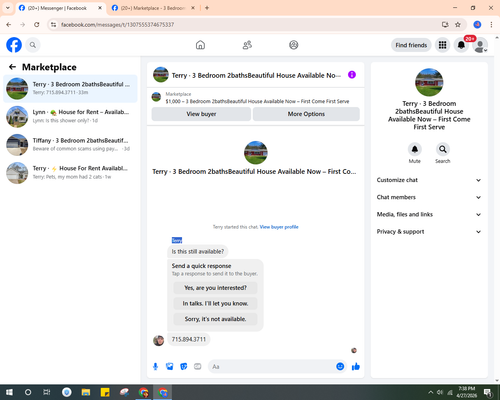Viewport: 500px width, 400px height.
Task: Open sender avatar beside phone number message
Action: [158, 340]
